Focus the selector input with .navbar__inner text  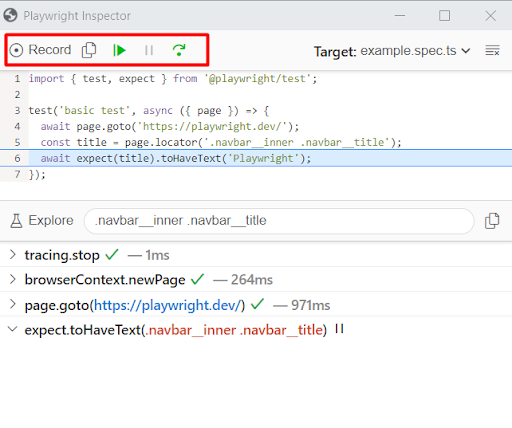tap(279, 221)
